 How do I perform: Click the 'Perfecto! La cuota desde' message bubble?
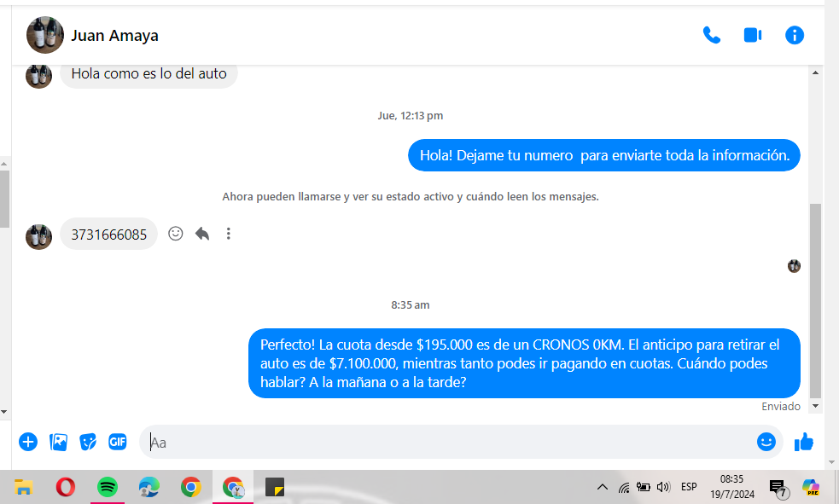pos(524,363)
